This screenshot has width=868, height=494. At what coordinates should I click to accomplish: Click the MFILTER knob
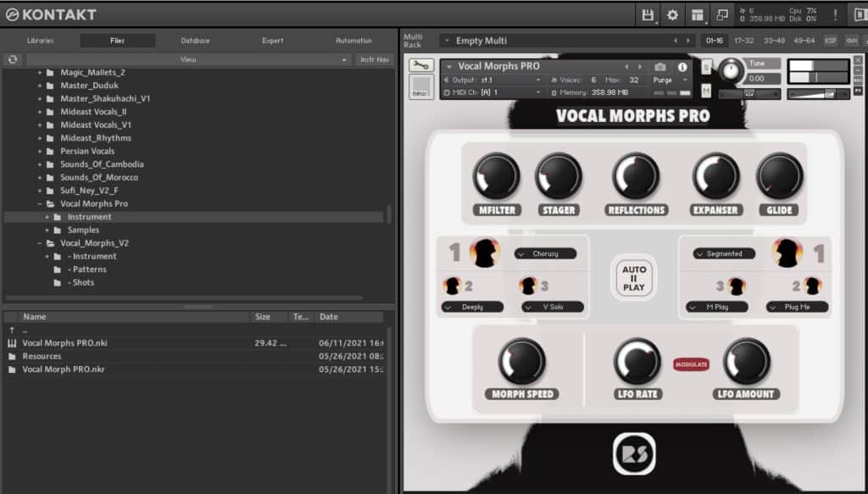point(496,176)
